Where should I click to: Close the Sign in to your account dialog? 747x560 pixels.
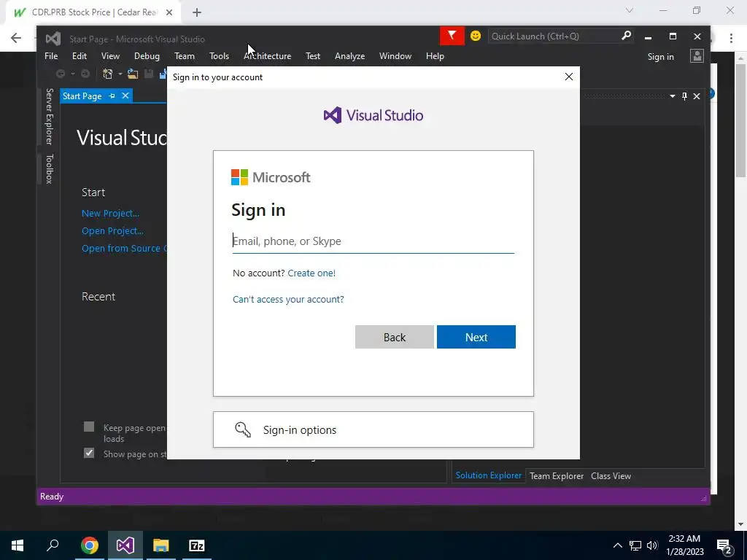[x=569, y=77]
